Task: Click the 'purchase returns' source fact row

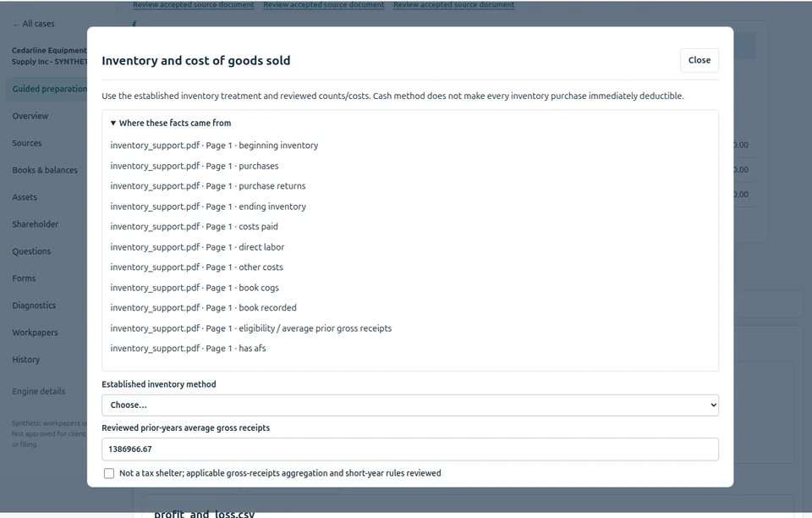Action: pos(208,186)
